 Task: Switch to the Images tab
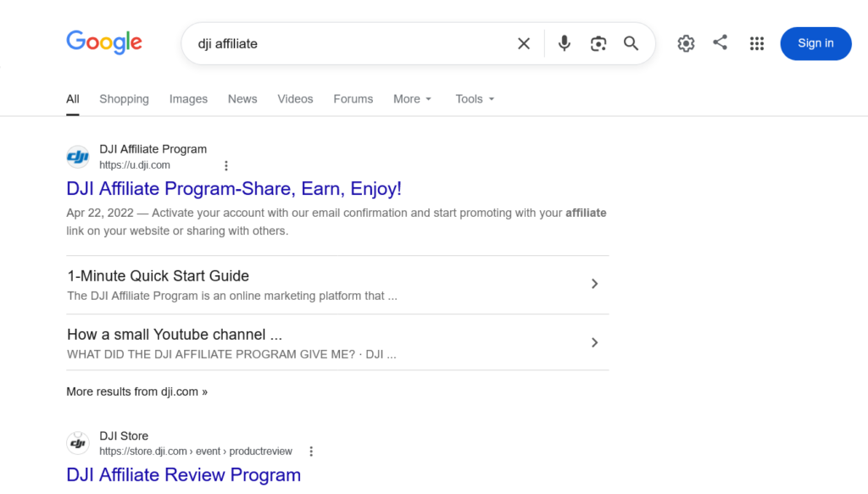188,99
